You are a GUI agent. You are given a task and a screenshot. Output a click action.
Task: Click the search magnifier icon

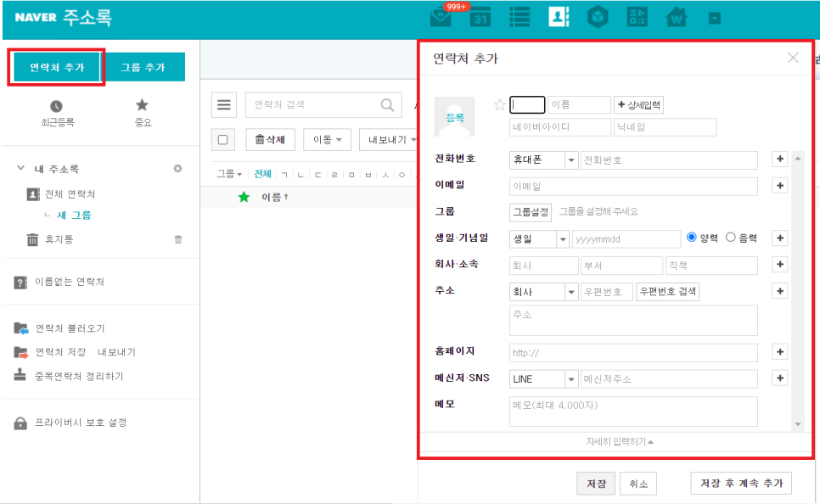click(x=388, y=104)
